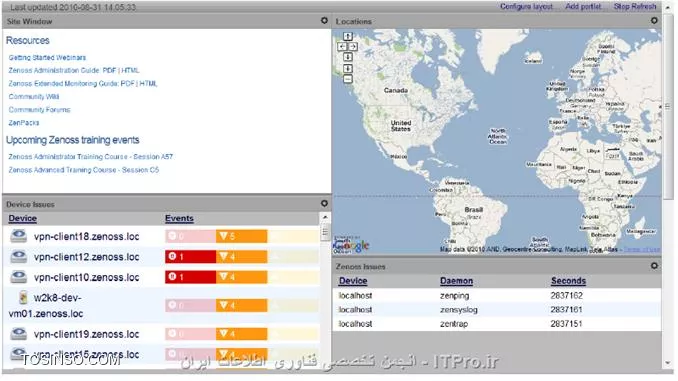Zoom out the map with minus button
The width and height of the screenshot is (678, 381).
[x=348, y=79]
